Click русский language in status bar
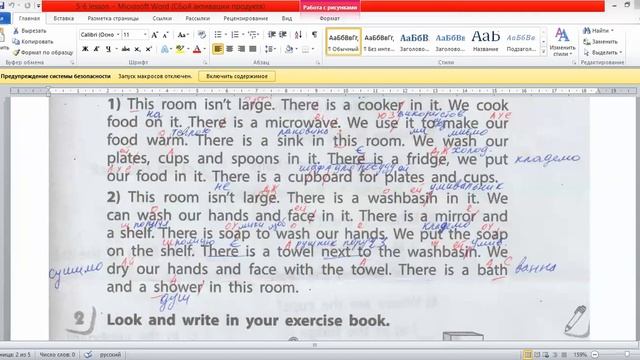Viewport: 640px width, 360px height. click(110, 355)
